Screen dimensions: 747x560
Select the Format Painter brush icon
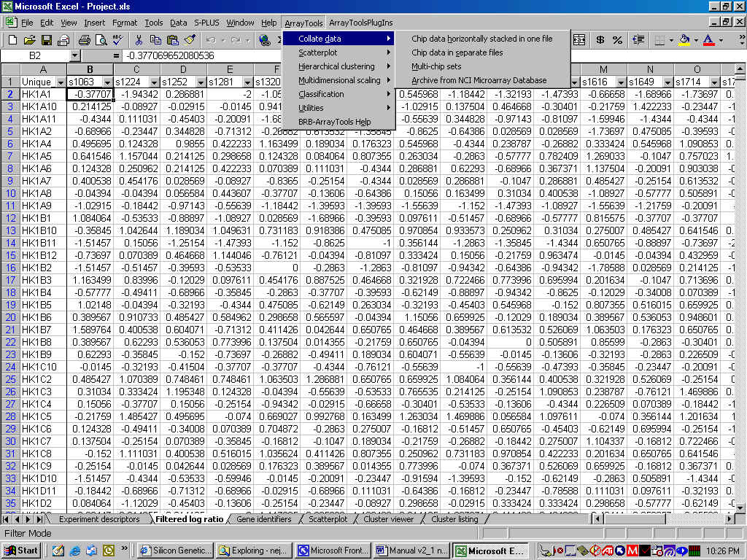pyautogui.click(x=190, y=40)
